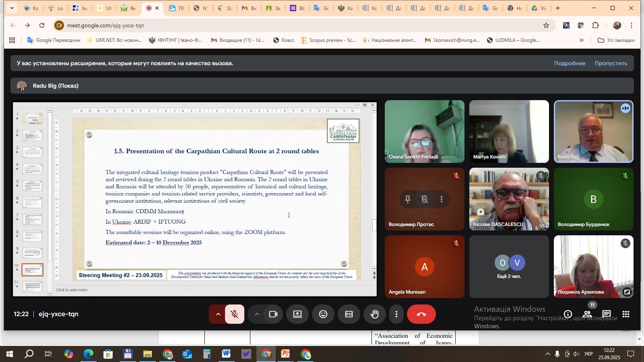Click the raise hand icon
This screenshot has width=644, height=362.
[375, 315]
